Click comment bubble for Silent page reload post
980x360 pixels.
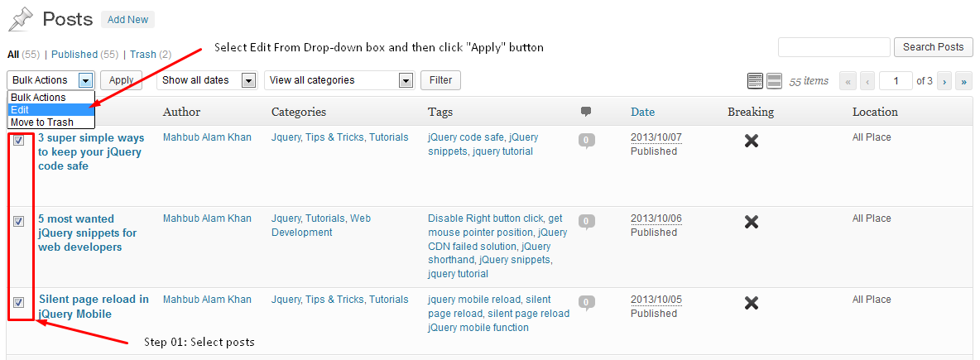586,303
